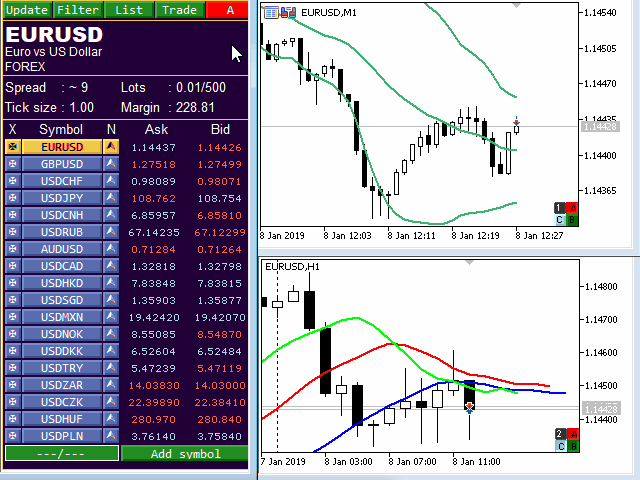Image resolution: width=640 pixels, height=480 pixels.
Task: Click the table icon on EURUSD,M1 chart
Action: pos(271,13)
